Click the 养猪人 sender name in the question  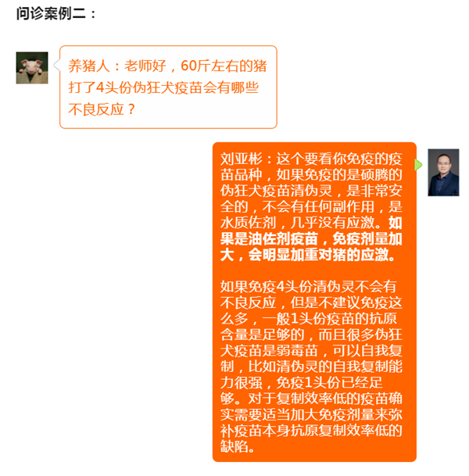pos(88,66)
